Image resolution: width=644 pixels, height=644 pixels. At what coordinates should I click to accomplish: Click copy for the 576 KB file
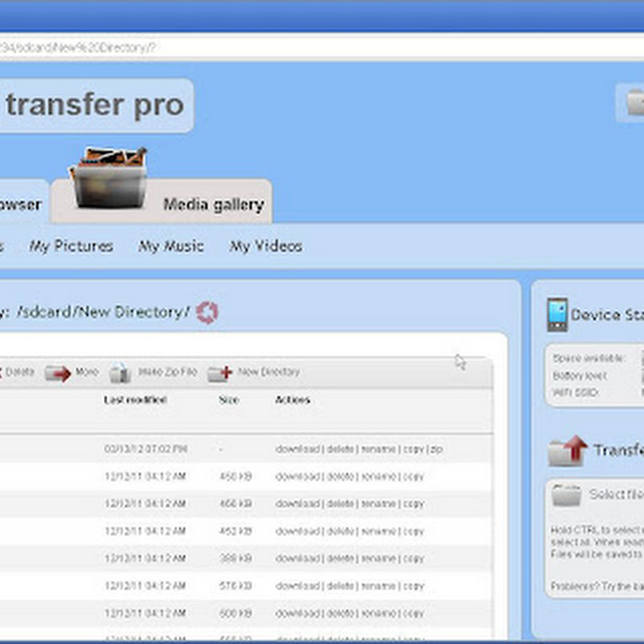(413, 586)
